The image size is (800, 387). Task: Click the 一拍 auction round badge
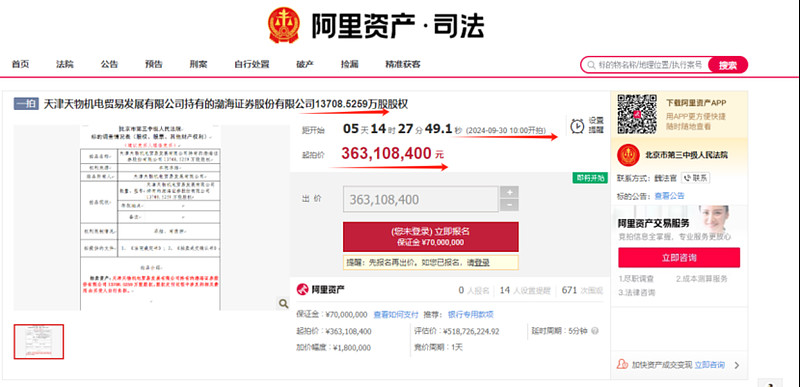coord(26,104)
